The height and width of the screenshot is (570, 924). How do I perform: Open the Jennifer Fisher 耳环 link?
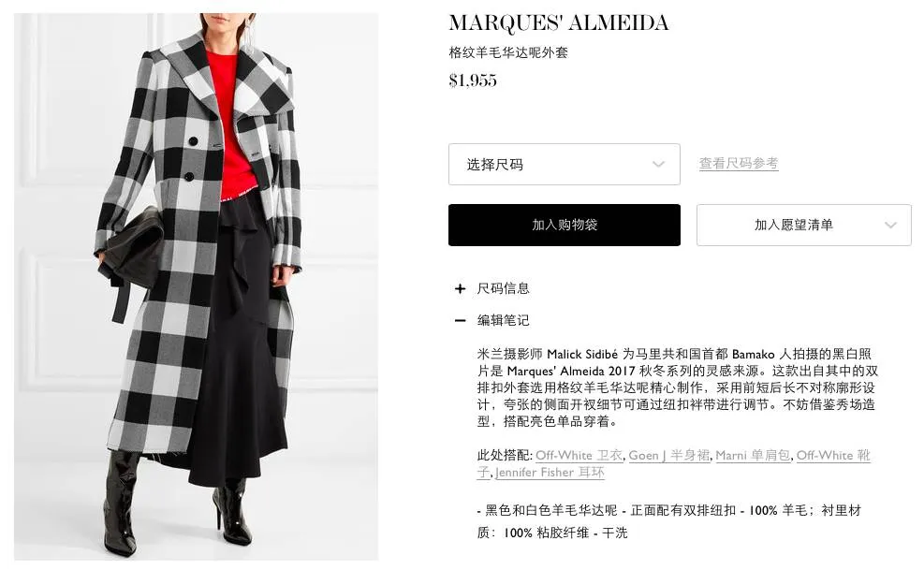click(550, 472)
